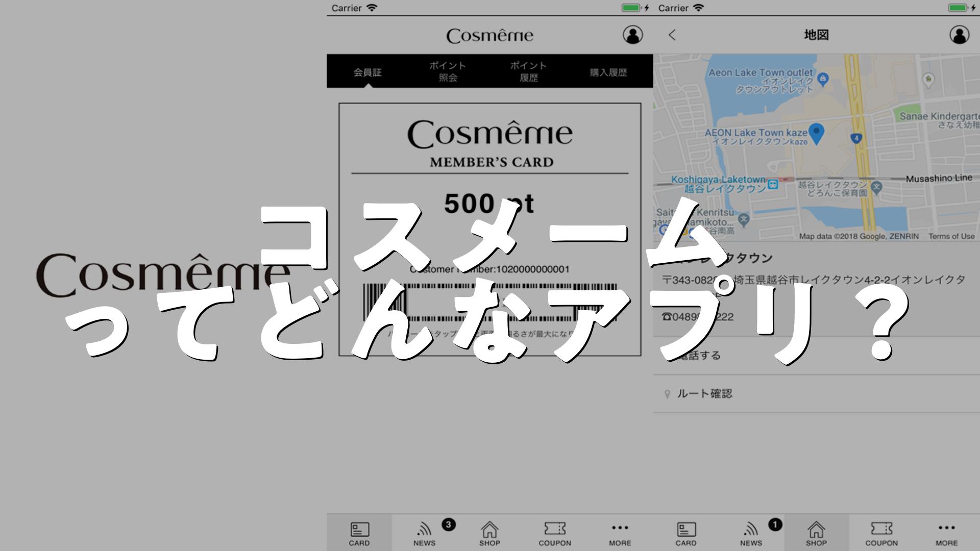Tap CARD icon in card screen bottom bar
This screenshot has height=551, width=980.
[359, 534]
